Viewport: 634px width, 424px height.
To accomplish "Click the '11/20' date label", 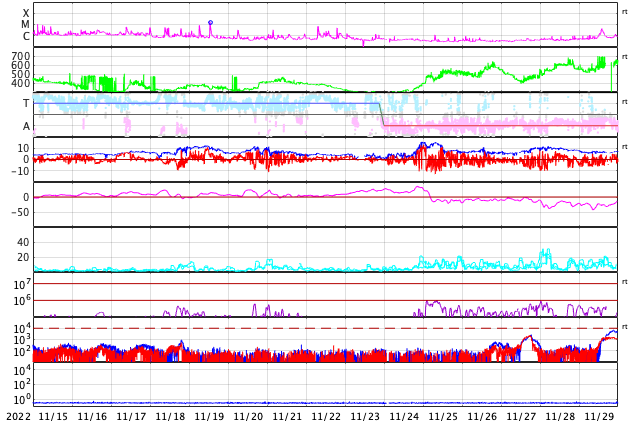I will 248,417.
